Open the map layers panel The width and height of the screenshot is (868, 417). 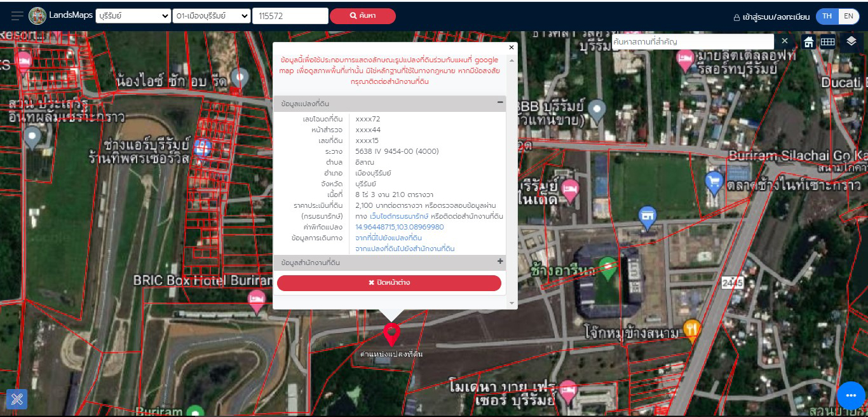coord(851,41)
